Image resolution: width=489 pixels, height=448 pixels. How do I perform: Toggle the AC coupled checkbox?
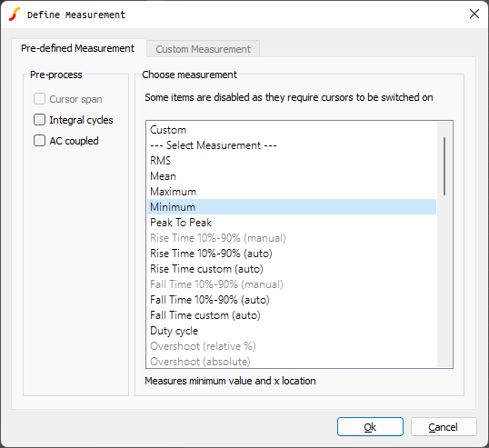pos(39,141)
